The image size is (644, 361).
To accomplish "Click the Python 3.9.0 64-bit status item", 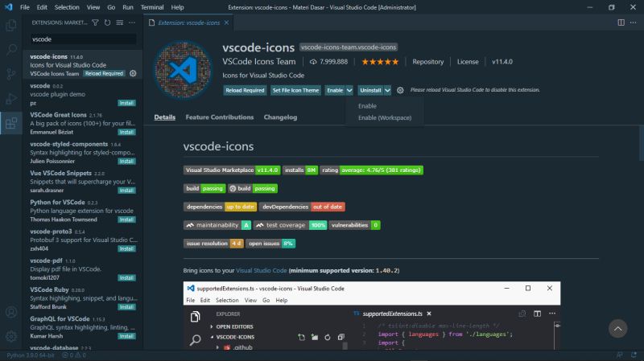I will [31, 355].
